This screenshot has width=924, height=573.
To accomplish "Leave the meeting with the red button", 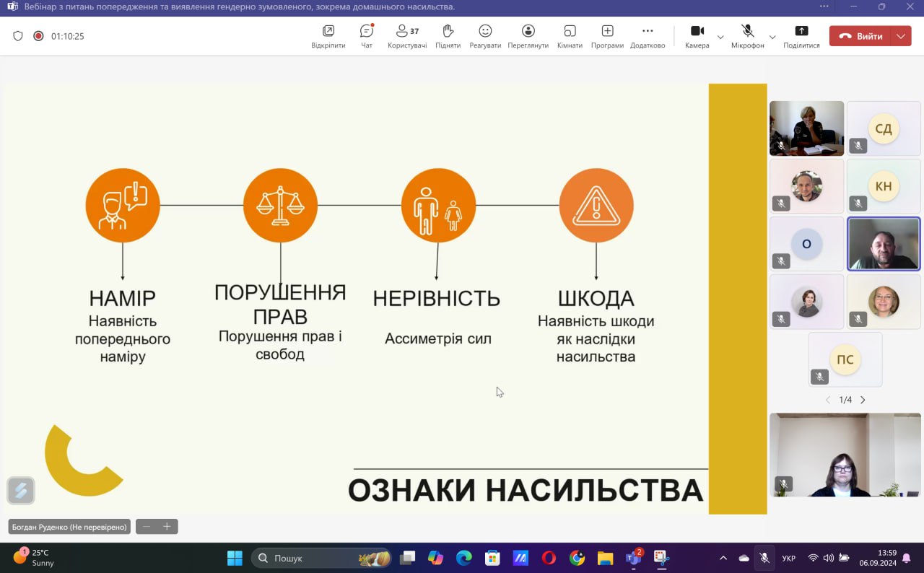I will click(861, 36).
